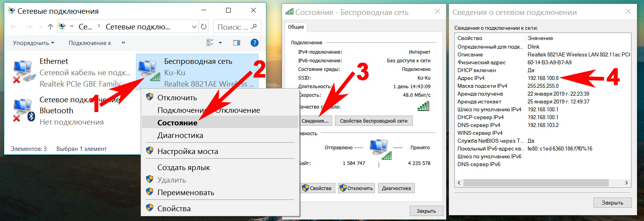The image size is (644, 221).
Task: Choose Свойства in the context menu
Action: pos(220,208)
